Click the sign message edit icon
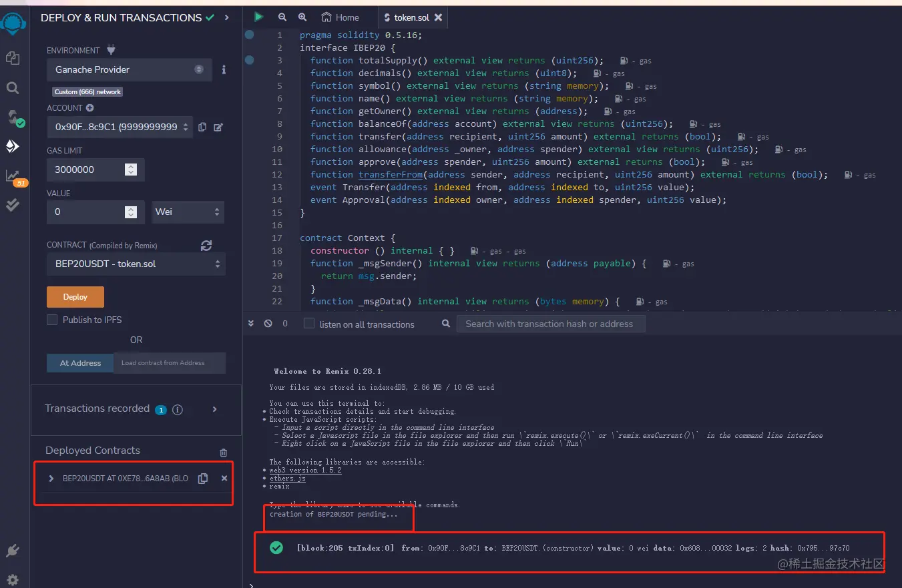Image resolution: width=902 pixels, height=588 pixels. pyautogui.click(x=218, y=127)
